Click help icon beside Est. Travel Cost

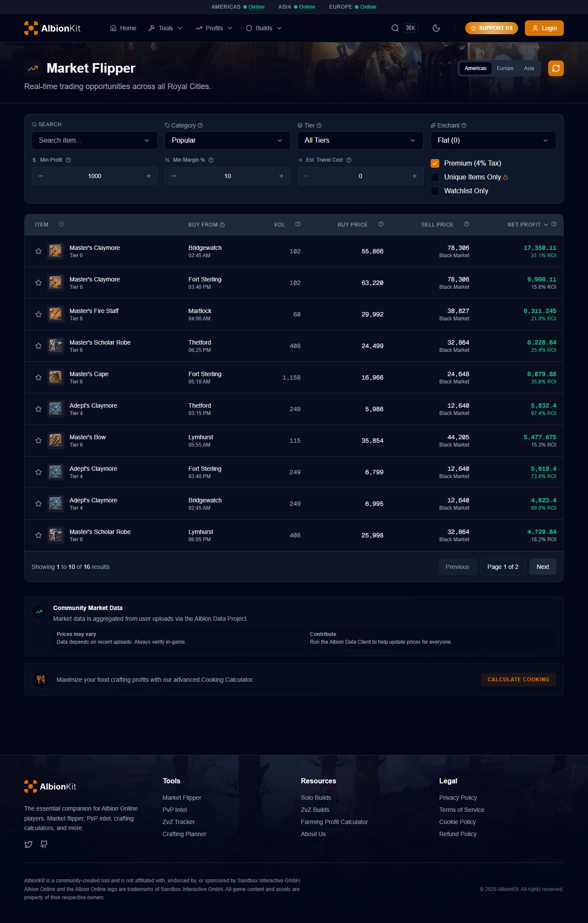[x=349, y=160]
